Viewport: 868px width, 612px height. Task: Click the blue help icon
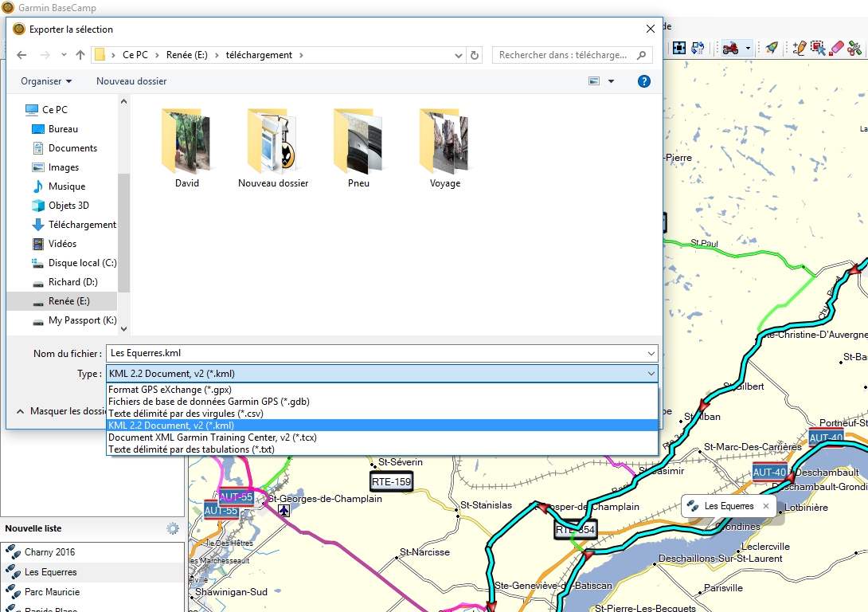pos(643,81)
